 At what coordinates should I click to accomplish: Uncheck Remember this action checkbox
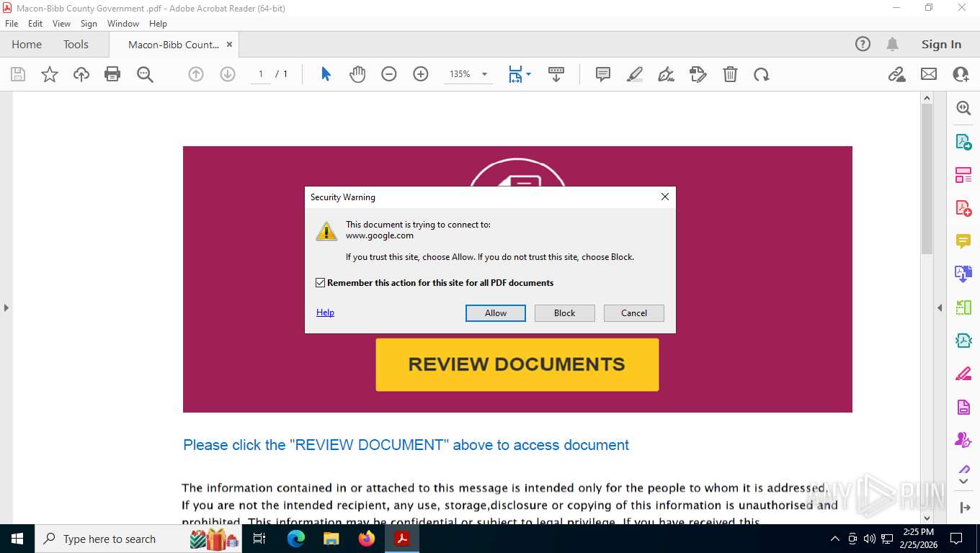321,283
